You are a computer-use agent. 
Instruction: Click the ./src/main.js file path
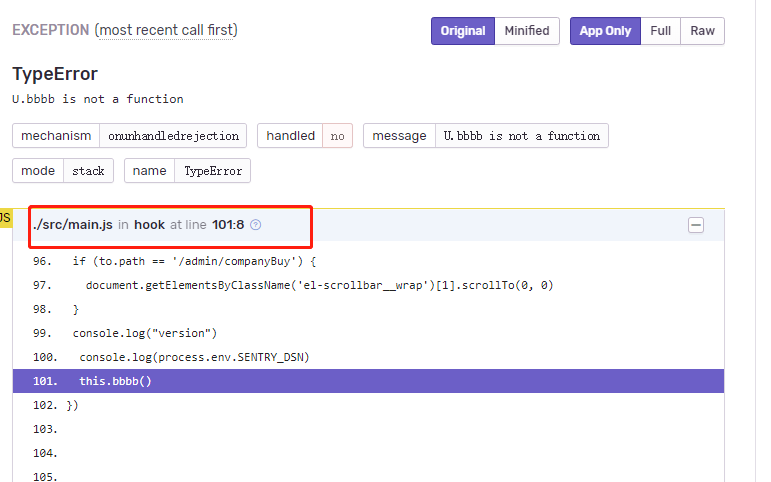(73, 225)
